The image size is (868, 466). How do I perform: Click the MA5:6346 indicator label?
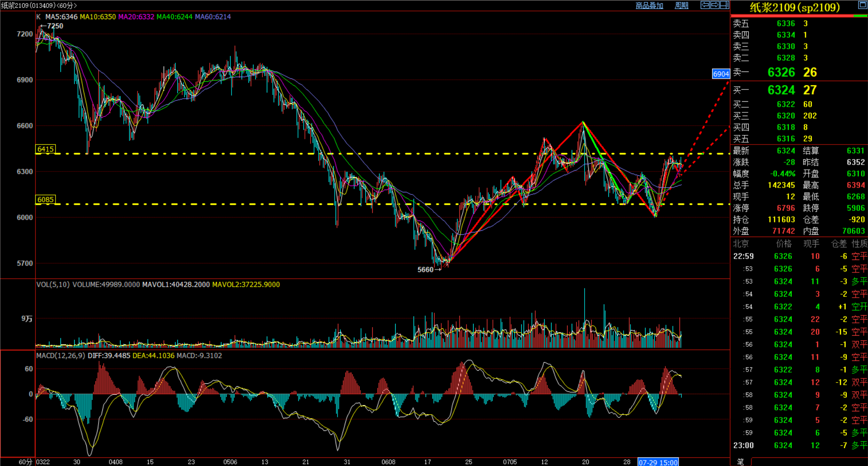tap(61, 17)
